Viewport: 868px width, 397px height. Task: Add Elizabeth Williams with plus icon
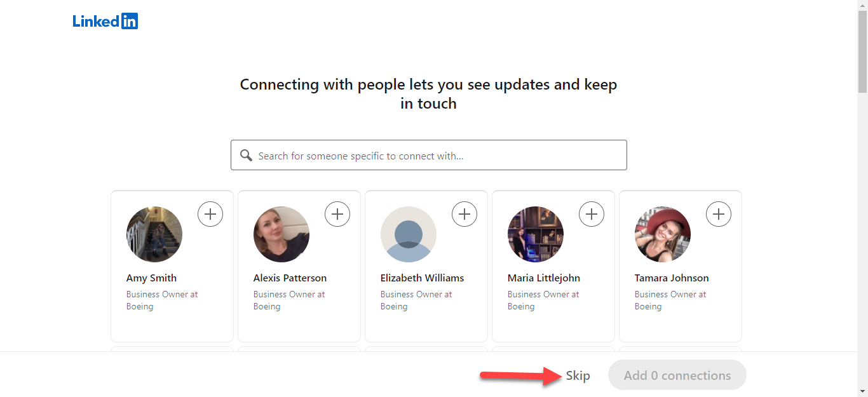pos(465,214)
